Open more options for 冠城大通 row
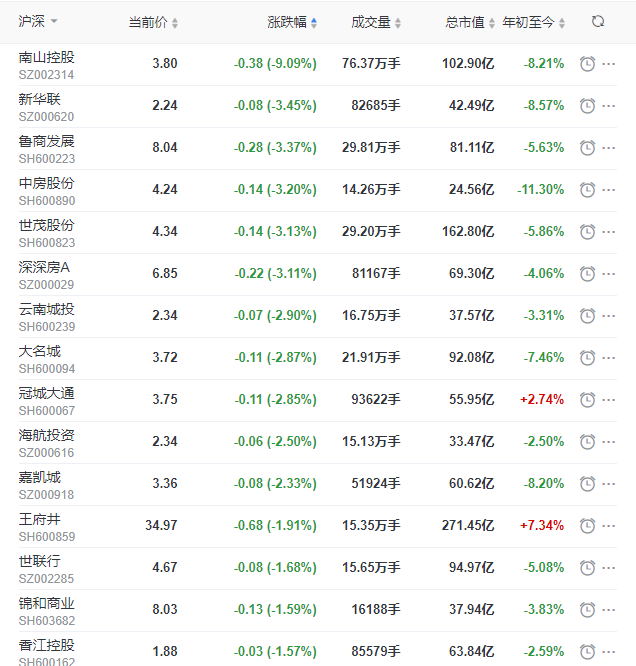This screenshot has height=666, width=636. (x=609, y=400)
